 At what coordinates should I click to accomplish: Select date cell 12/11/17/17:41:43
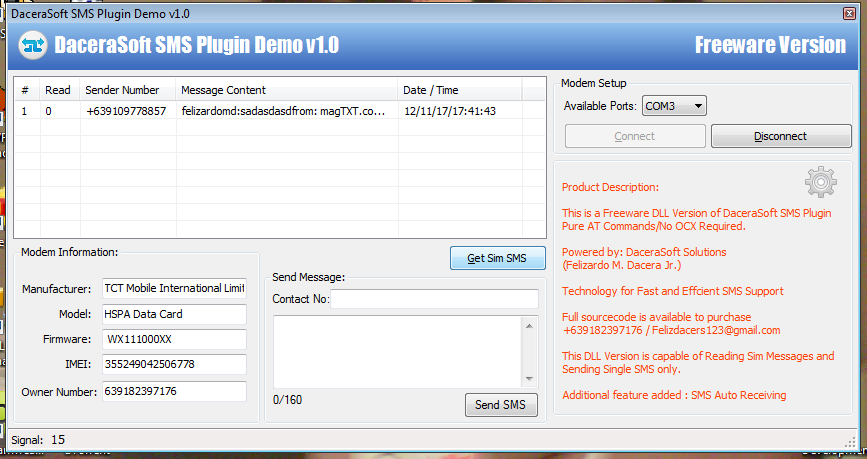coord(459,111)
